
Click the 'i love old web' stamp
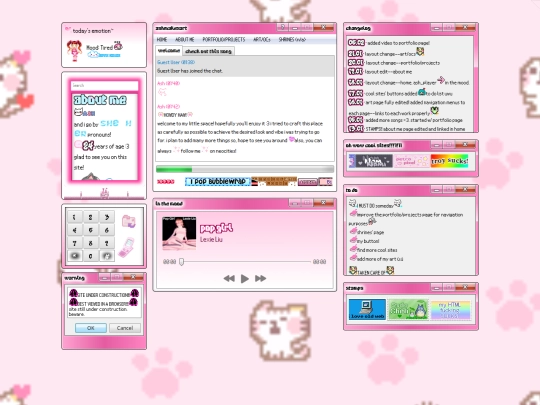tap(367, 309)
